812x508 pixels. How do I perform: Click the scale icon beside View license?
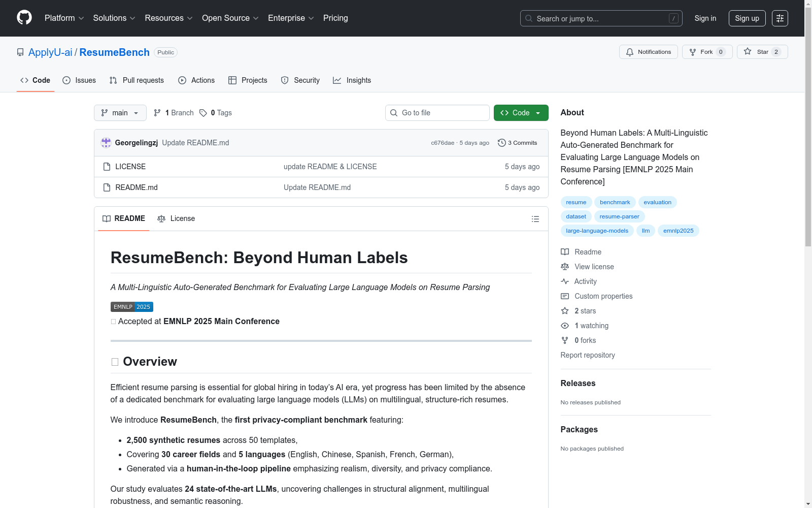pos(565,267)
